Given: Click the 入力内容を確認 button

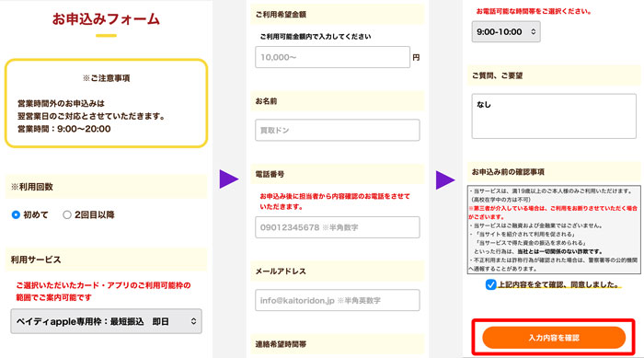Looking at the screenshot, I should [x=554, y=338].
